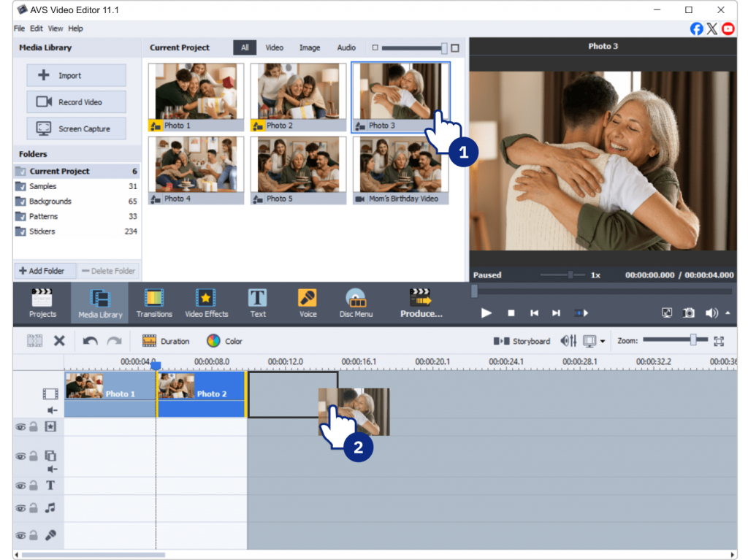Open the Transitions panel
The height and width of the screenshot is (560, 748).
pyautogui.click(x=154, y=303)
